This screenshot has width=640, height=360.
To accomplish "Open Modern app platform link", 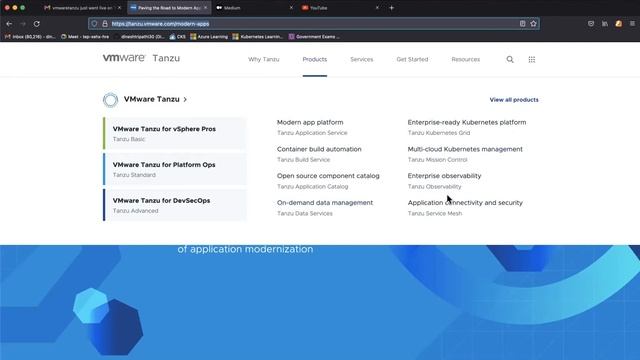I will point(310,122).
